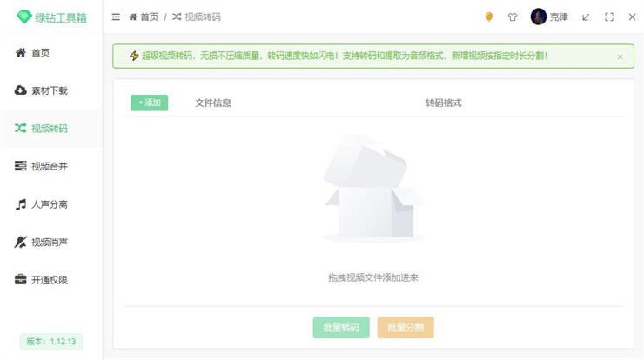Go to 视频合并 in the sidebar

[51, 166]
